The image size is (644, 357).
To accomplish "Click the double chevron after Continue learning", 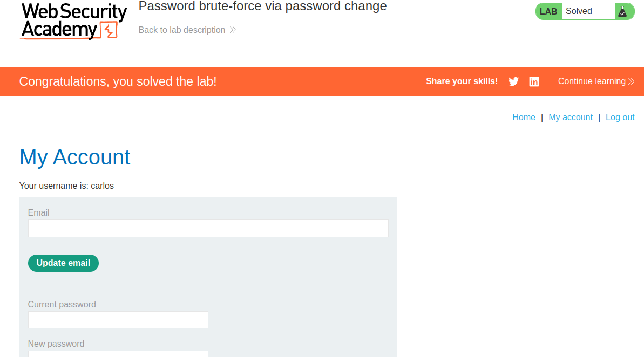I will 631,81.
